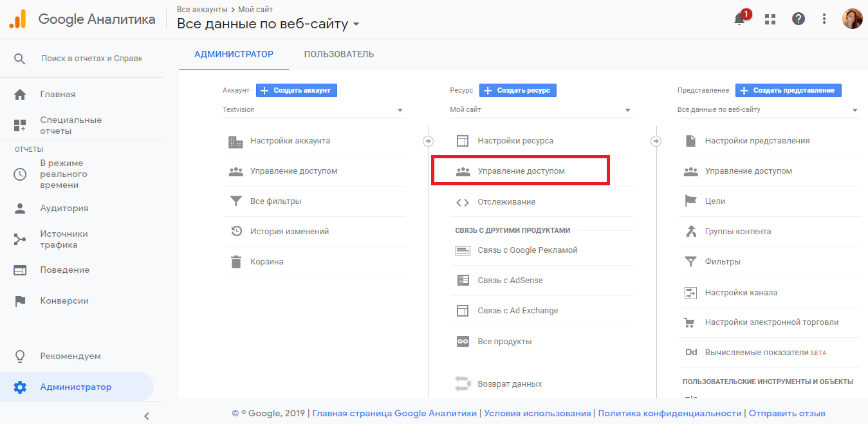Click the Корзина trash icon

[236, 262]
